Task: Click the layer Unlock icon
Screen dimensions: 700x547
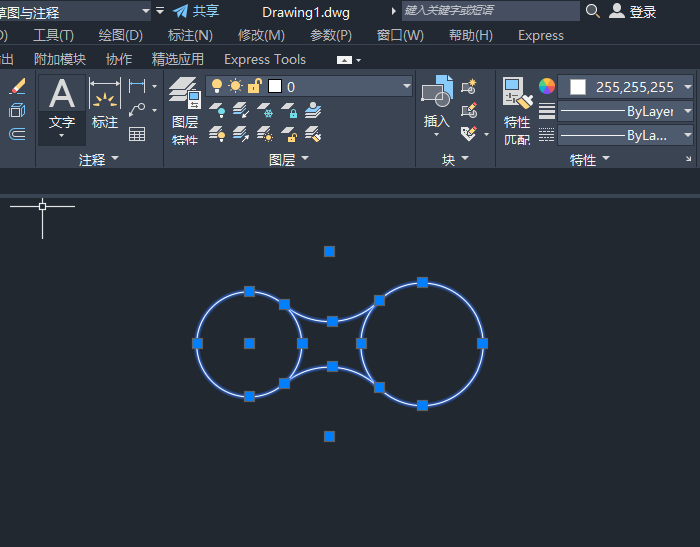Action: (x=289, y=134)
